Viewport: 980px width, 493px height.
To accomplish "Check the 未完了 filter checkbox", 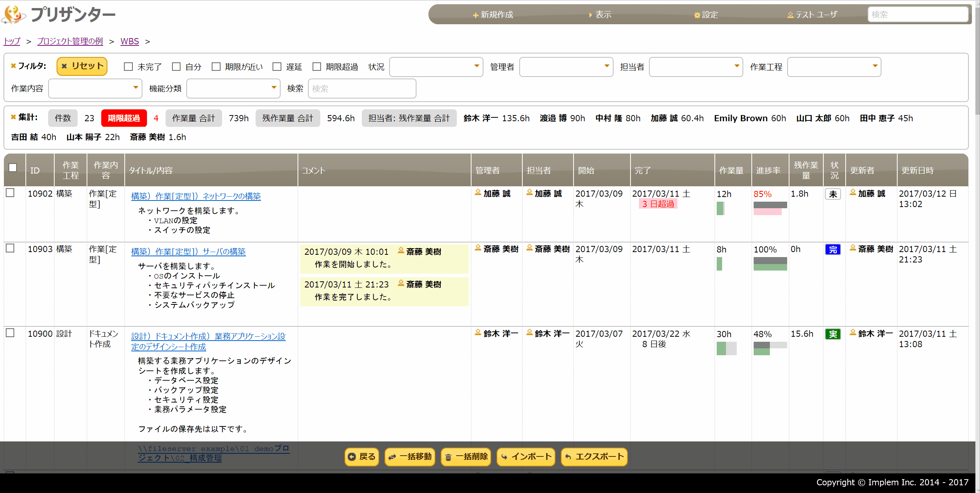I will coord(128,67).
